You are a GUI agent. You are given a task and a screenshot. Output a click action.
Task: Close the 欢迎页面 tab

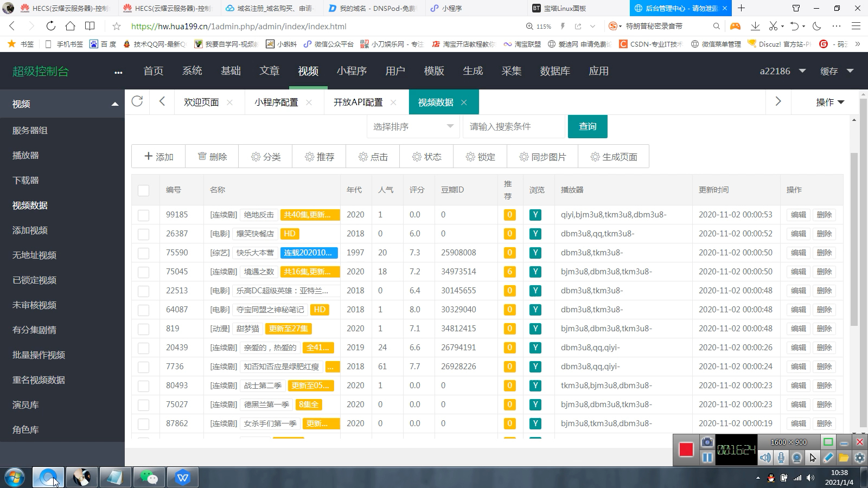(x=229, y=102)
